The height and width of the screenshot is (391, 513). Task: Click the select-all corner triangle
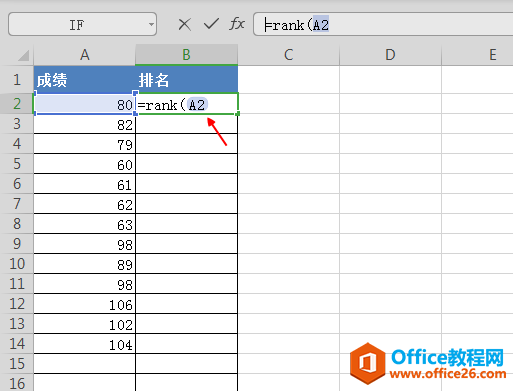(x=23, y=55)
